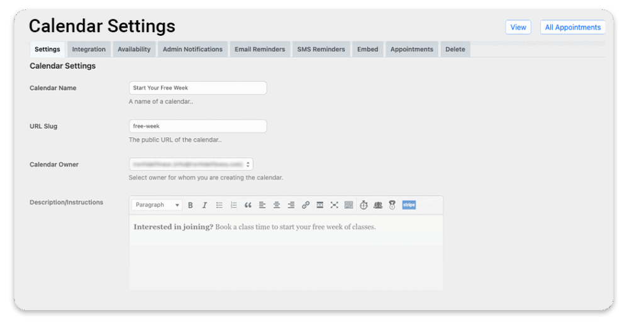Image resolution: width=644 pixels, height=322 pixels.
Task: Switch to the Availability tab
Action: click(x=134, y=49)
